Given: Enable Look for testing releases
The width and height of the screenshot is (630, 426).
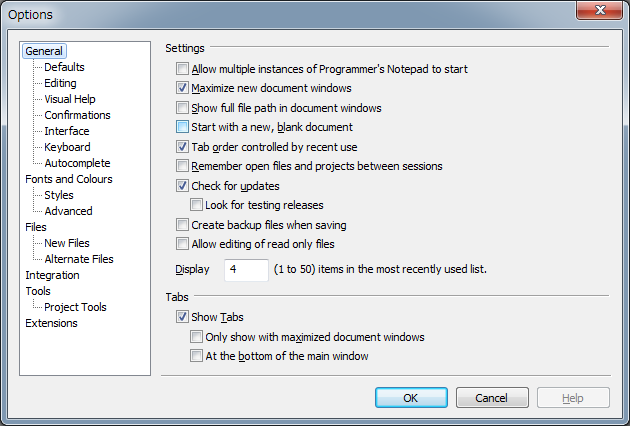Looking at the screenshot, I should coord(196,205).
